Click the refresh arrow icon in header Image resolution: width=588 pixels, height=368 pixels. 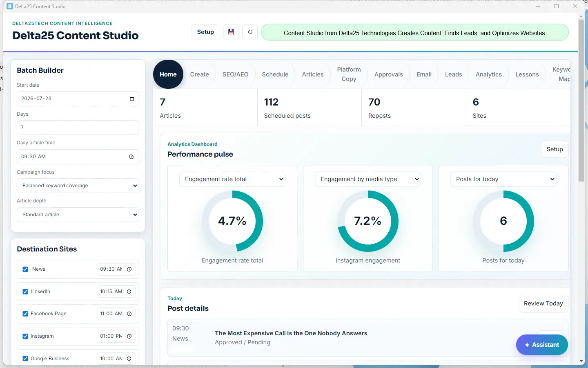tap(250, 32)
